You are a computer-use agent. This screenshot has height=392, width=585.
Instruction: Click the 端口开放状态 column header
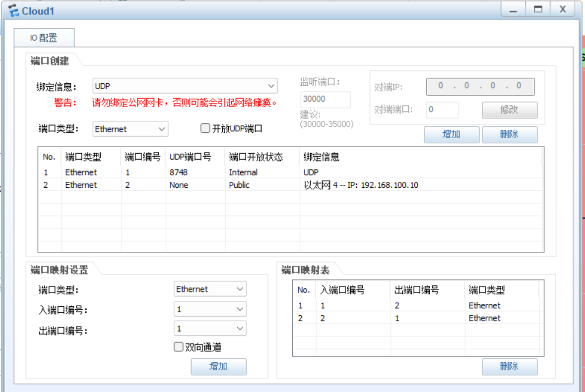click(x=262, y=157)
